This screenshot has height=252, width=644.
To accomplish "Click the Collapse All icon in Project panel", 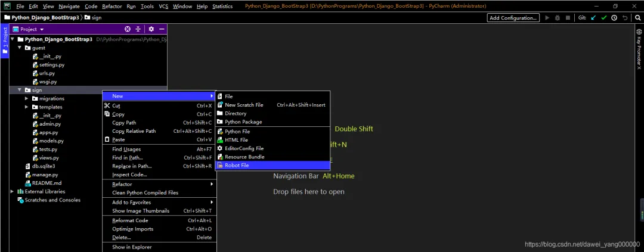I will 138,29.
